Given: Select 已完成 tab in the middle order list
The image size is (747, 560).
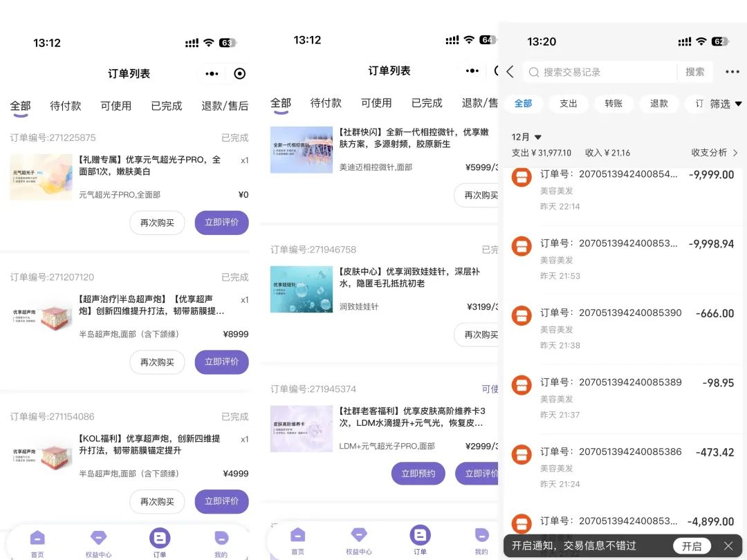Looking at the screenshot, I should pos(427,103).
